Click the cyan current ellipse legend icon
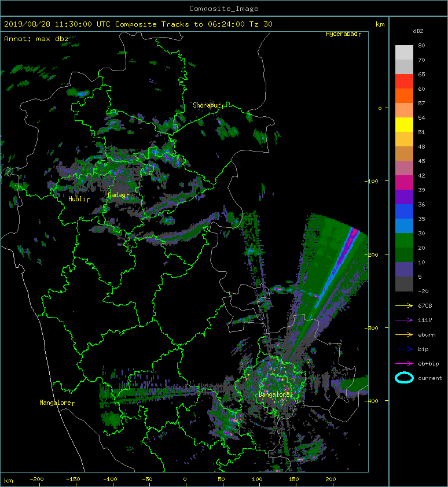This screenshot has width=448, height=487. [404, 378]
